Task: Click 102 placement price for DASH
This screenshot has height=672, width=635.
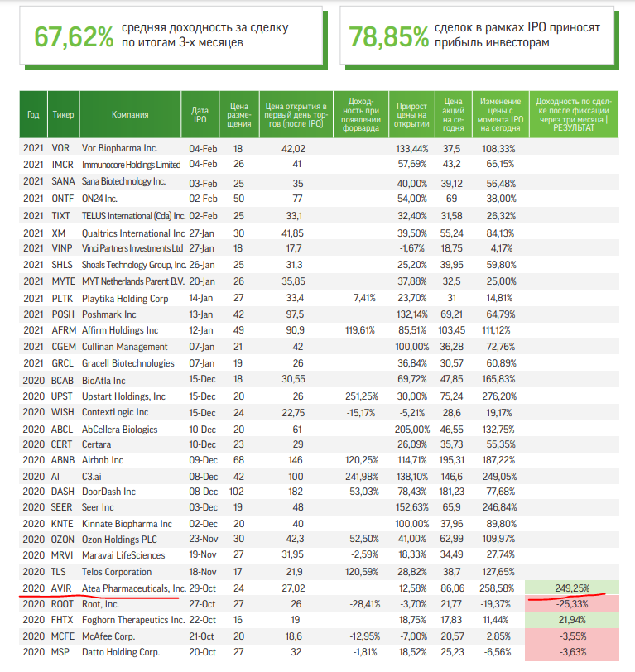Action: point(236,492)
